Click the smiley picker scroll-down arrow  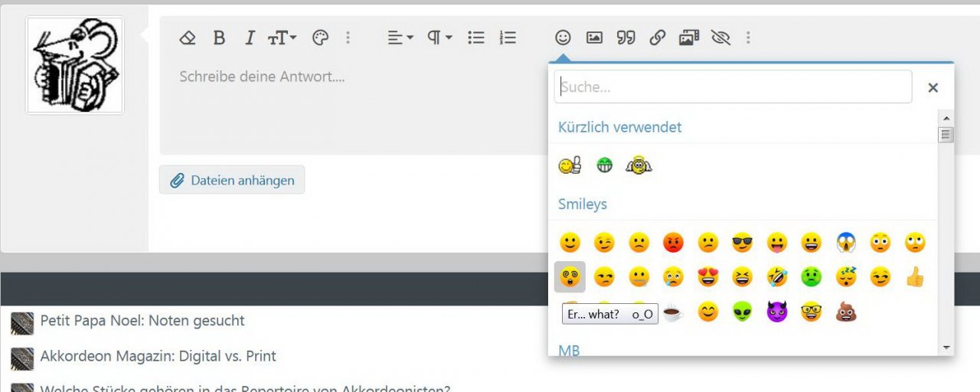(946, 348)
